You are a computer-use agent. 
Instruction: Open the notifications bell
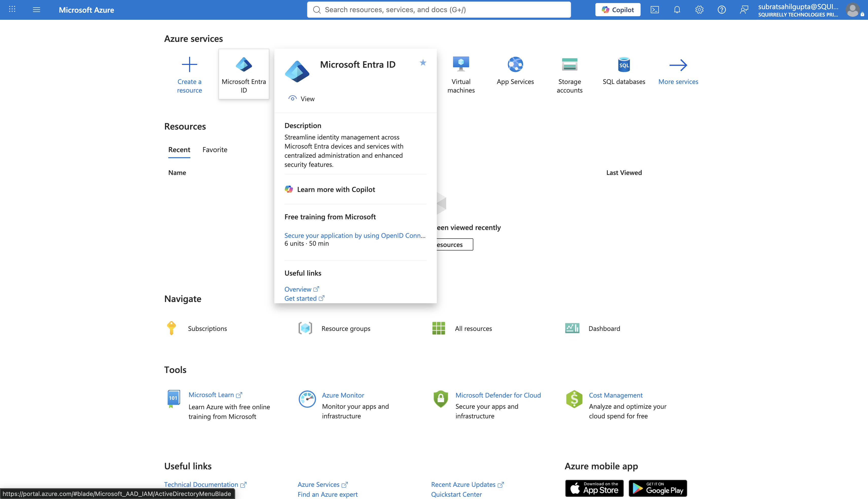pyautogui.click(x=677, y=10)
